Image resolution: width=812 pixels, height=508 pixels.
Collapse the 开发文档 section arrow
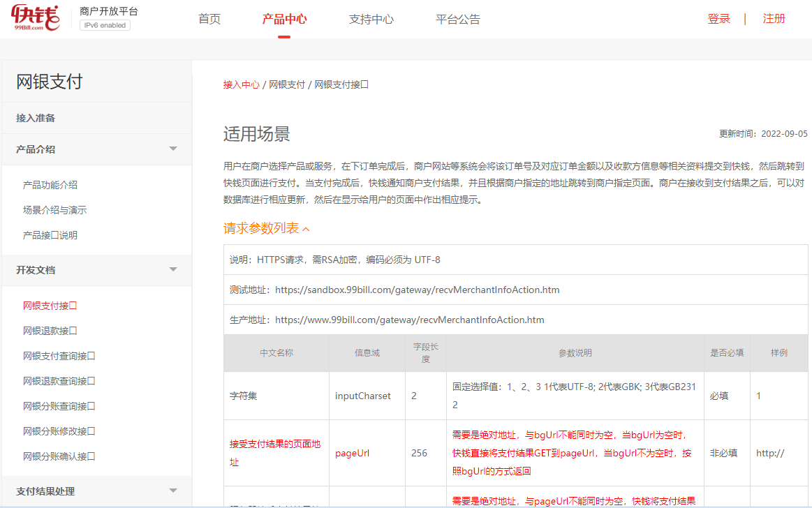[x=173, y=269]
